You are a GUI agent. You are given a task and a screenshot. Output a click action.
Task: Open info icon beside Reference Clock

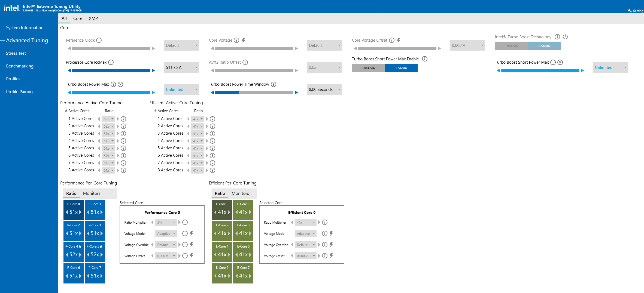click(99, 40)
